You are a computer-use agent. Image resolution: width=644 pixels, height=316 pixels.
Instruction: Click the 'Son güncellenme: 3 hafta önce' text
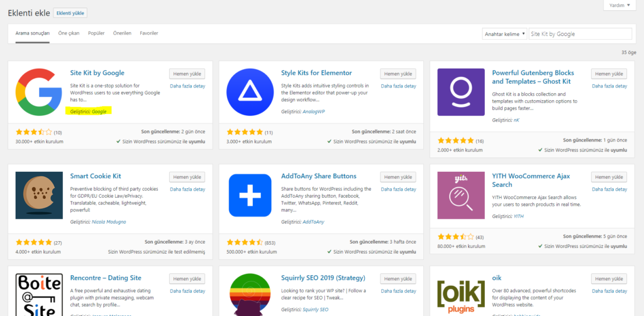(383, 242)
